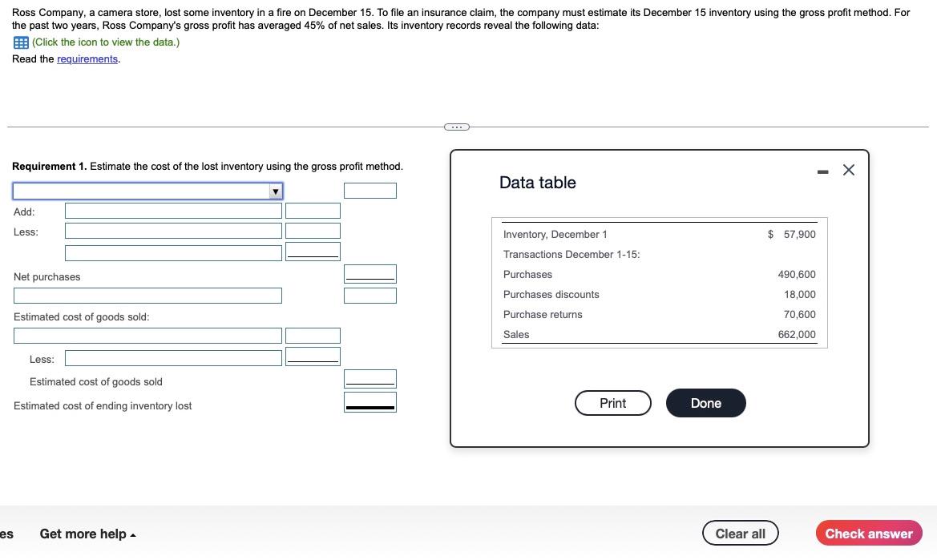The width and height of the screenshot is (937, 560).
Task: Click the Done button
Action: point(705,403)
